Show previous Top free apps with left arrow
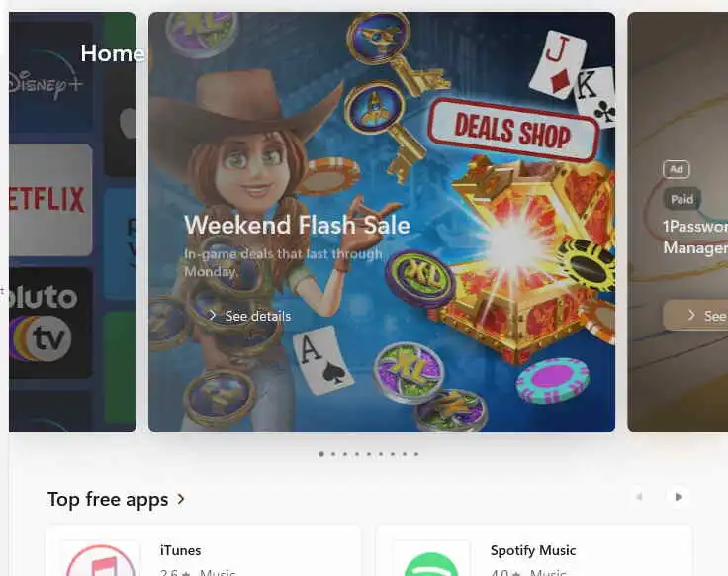This screenshot has width=728, height=576. tap(639, 497)
